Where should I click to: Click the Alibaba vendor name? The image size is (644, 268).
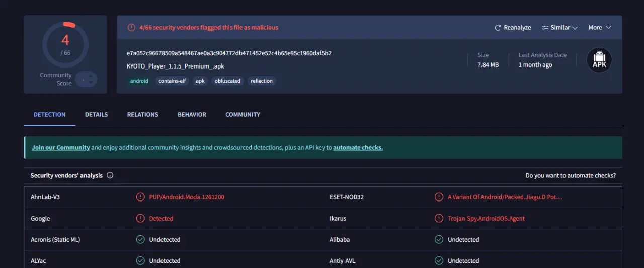click(340, 240)
